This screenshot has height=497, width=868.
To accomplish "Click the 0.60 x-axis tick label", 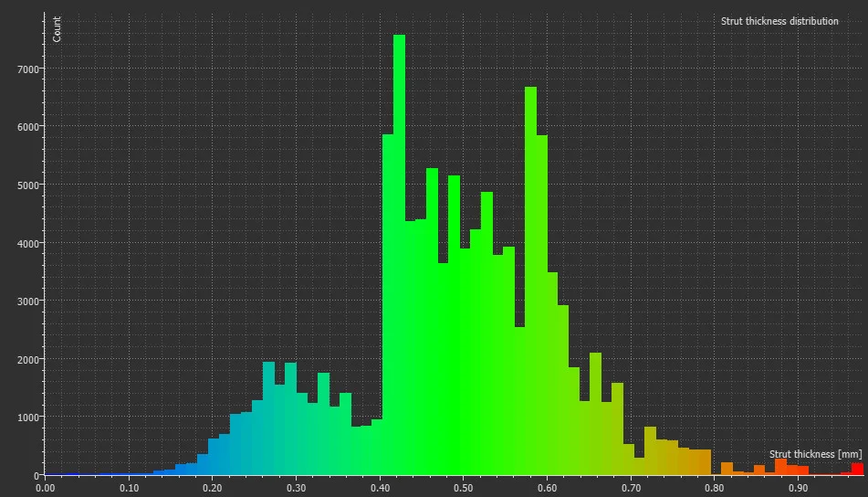I will [547, 488].
